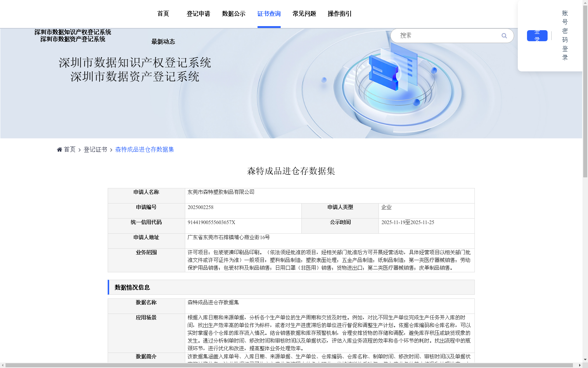Viewport: 588px width, 368px height.
Task: Click the search magnifier icon
Action: tap(504, 36)
